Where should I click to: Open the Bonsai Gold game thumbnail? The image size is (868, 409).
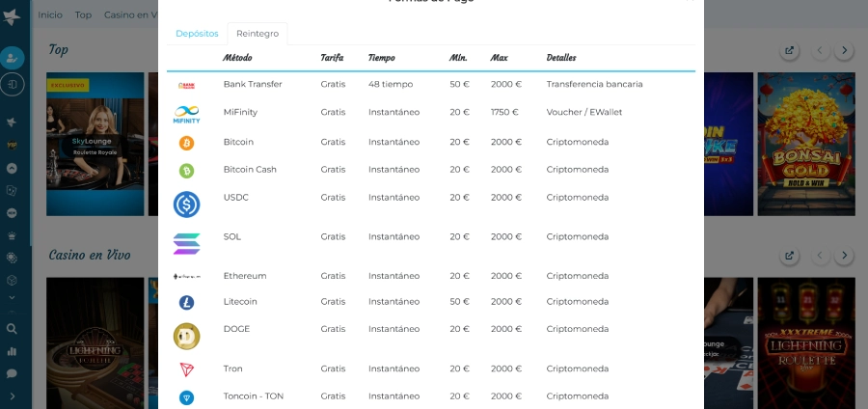coord(805,145)
